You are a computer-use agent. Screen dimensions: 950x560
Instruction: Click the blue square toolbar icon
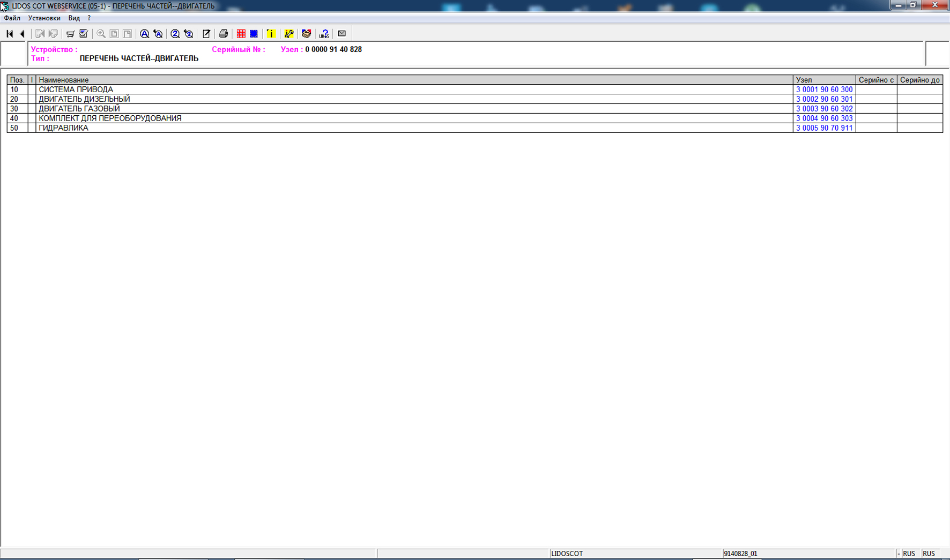tap(254, 34)
